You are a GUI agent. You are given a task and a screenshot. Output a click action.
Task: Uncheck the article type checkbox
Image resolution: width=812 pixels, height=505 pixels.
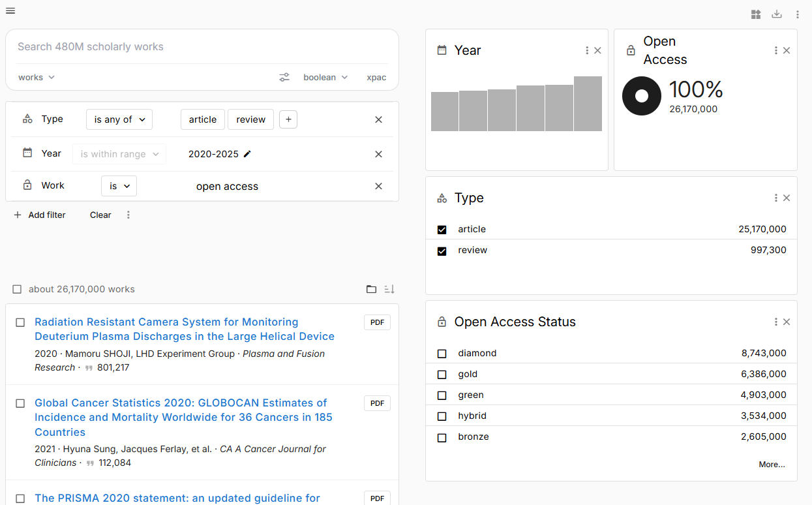click(442, 230)
